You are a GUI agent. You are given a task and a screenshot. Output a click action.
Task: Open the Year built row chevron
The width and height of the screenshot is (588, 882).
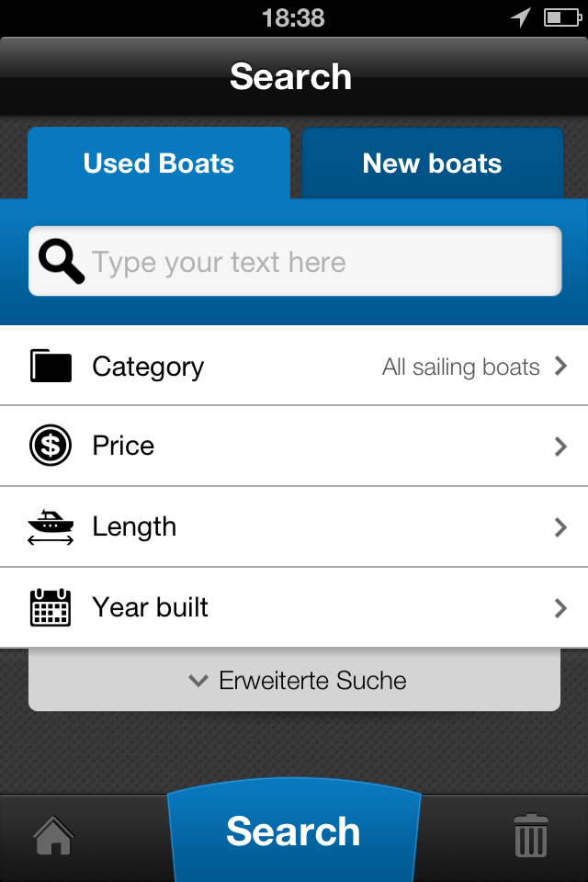[x=560, y=608]
